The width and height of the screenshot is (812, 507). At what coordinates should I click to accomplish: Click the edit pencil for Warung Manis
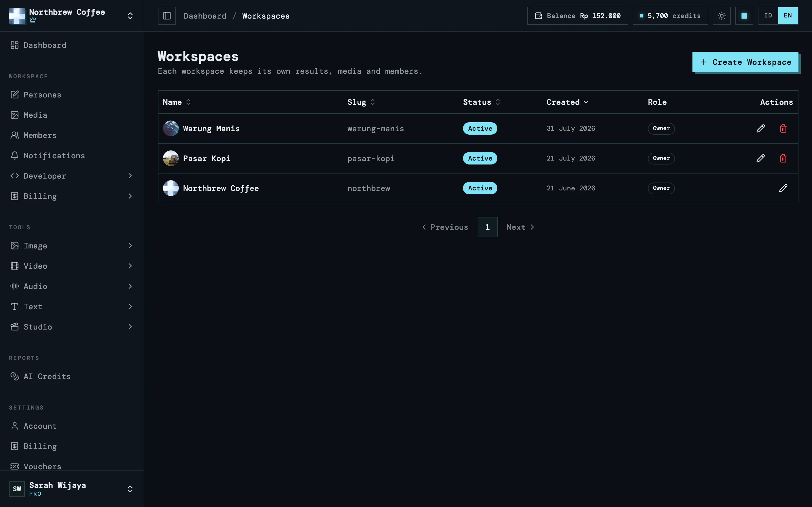[x=761, y=128]
